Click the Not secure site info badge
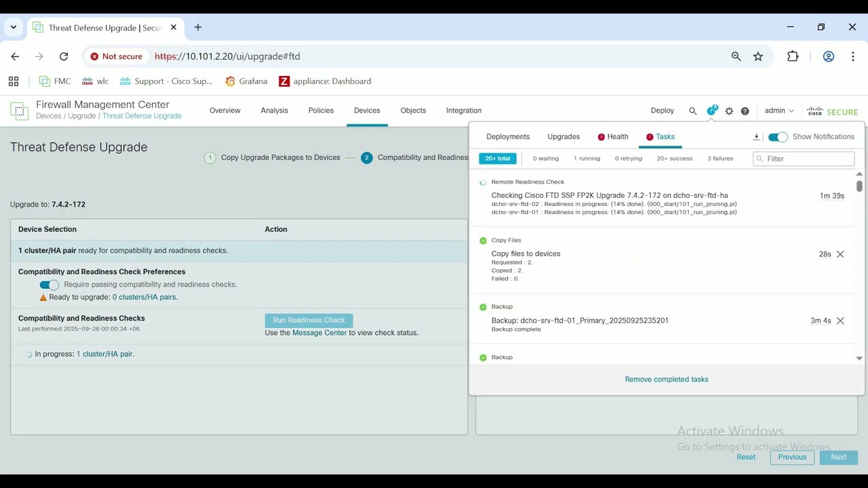Viewport: 868px width, 488px height. (117, 56)
